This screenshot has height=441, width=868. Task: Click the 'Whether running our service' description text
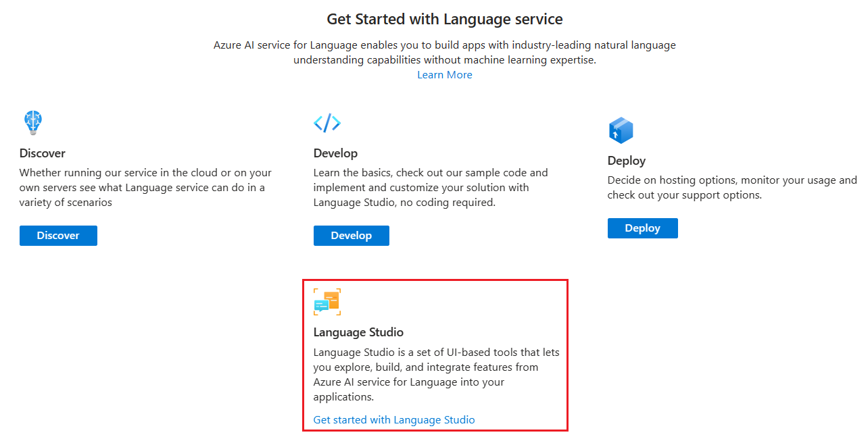coord(146,188)
